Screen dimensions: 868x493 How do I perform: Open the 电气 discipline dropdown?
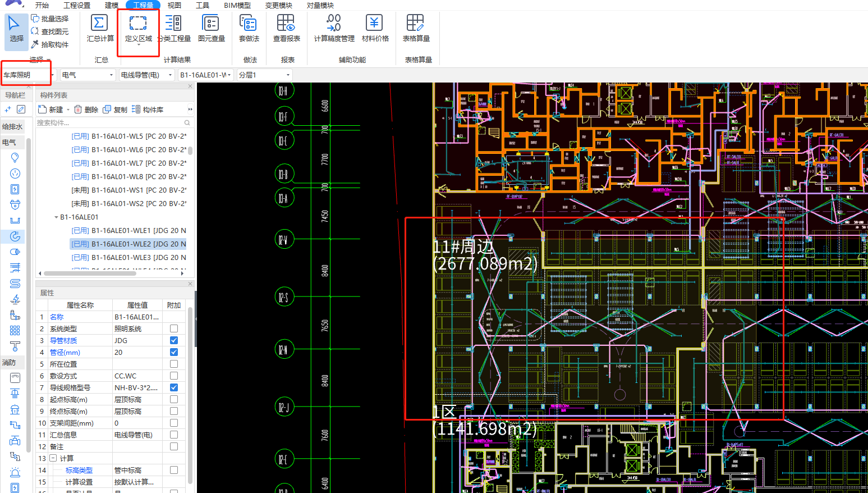point(88,75)
